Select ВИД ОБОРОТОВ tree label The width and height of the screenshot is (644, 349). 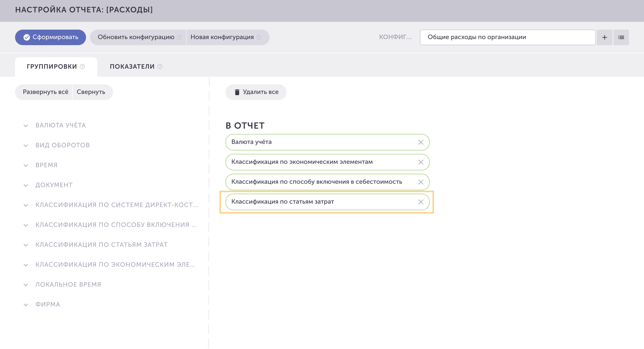[62, 145]
